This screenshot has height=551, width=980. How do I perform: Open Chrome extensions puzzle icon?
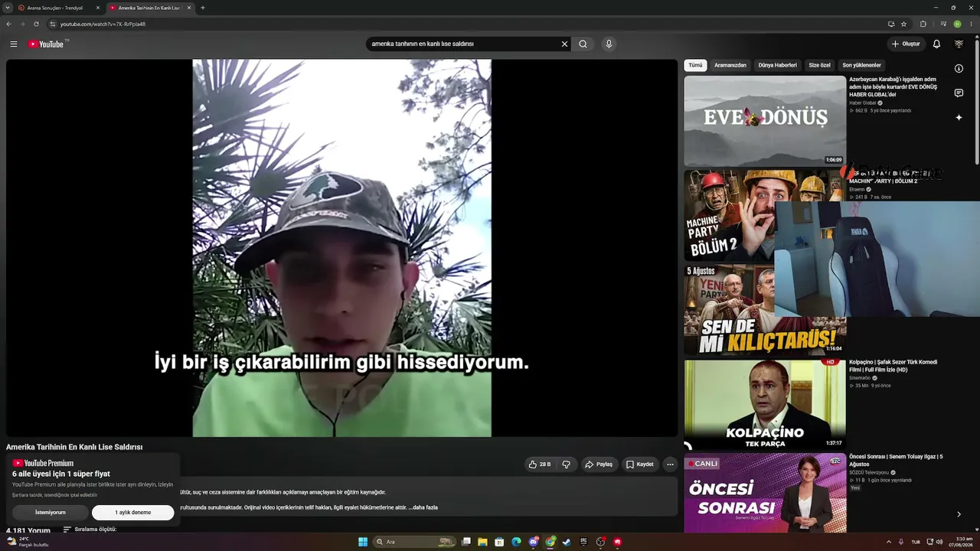tap(923, 24)
